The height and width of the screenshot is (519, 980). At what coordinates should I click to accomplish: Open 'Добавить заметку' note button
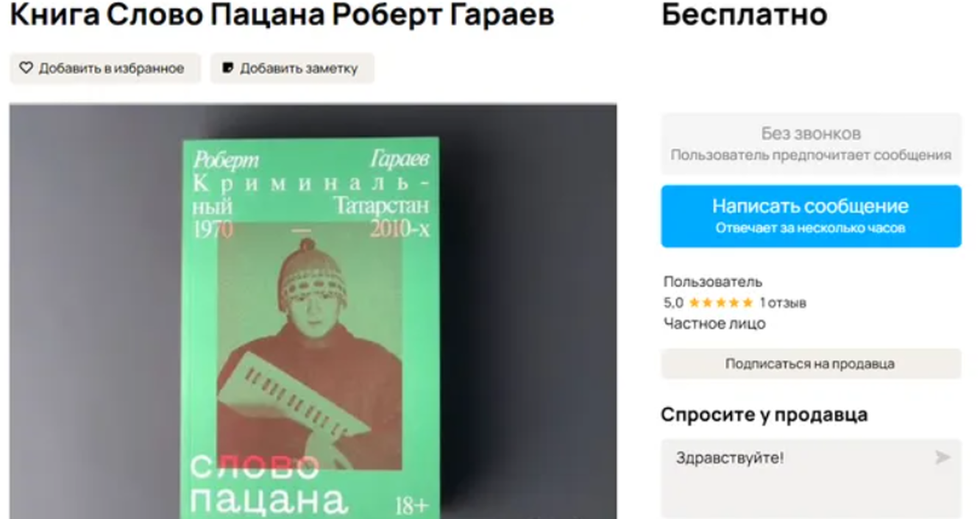292,68
